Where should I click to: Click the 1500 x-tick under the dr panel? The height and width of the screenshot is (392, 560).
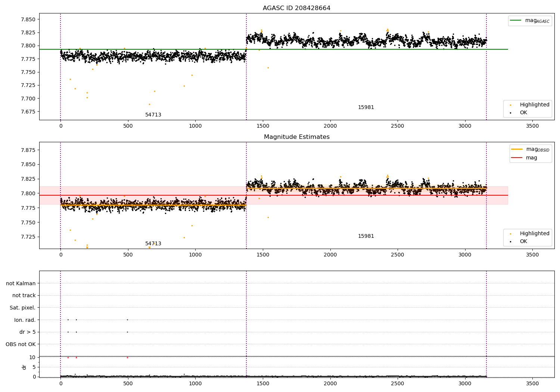tap(263, 383)
